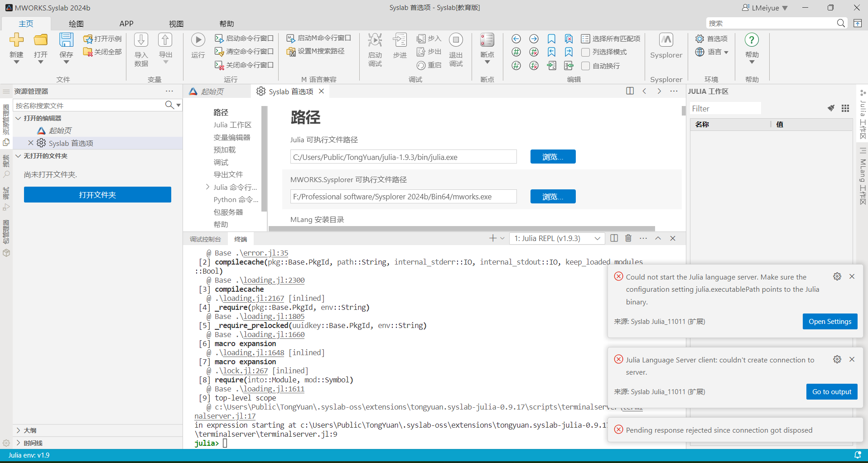Select 变量编辑器 in the settings list
Image resolution: width=868 pixels, height=463 pixels.
(x=232, y=137)
